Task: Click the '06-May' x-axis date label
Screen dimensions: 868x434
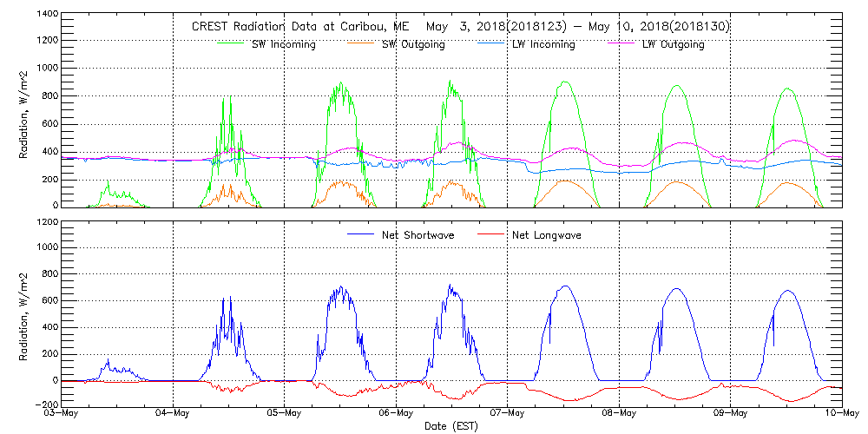Action: click(x=397, y=414)
